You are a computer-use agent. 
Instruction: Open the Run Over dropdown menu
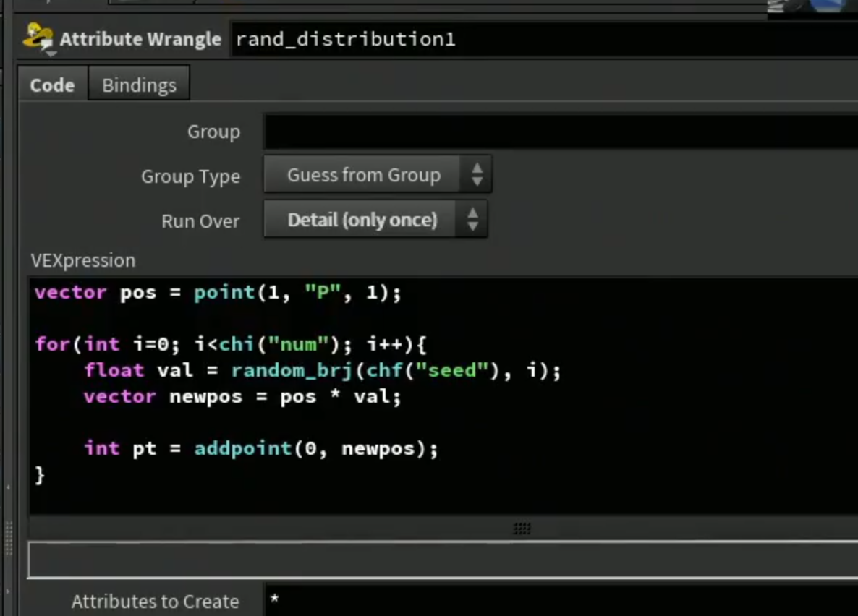(x=375, y=219)
